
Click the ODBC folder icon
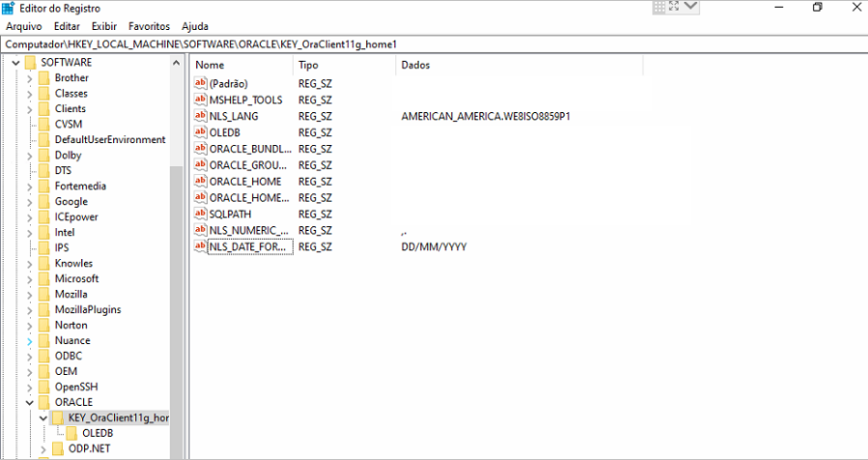[43, 356]
